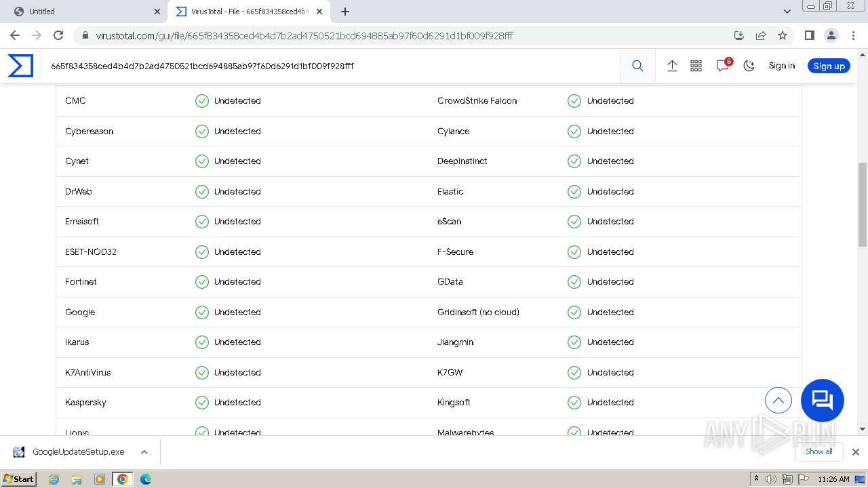Click the scroll-to-top arrow button
Image resolution: width=868 pixels, height=488 pixels.
coord(778,400)
